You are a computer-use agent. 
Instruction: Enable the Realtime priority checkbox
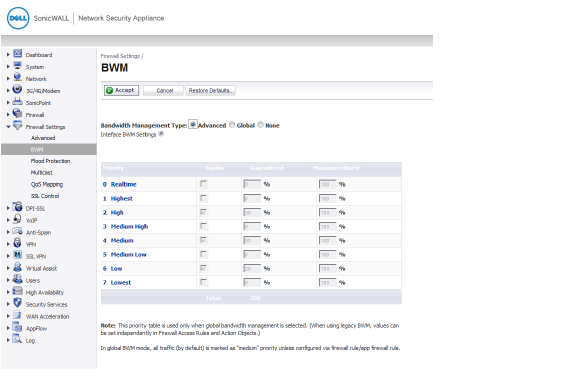(203, 184)
